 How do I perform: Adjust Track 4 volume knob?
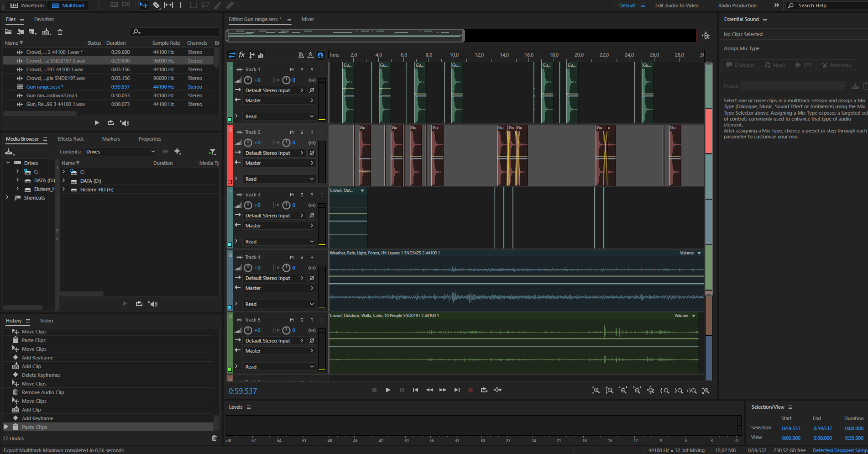click(248, 267)
